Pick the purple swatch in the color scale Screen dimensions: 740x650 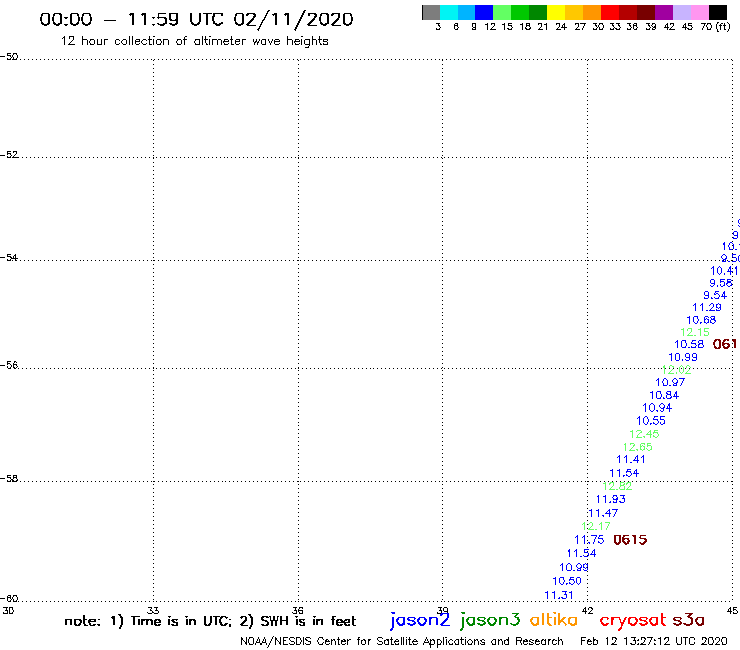coord(663,12)
